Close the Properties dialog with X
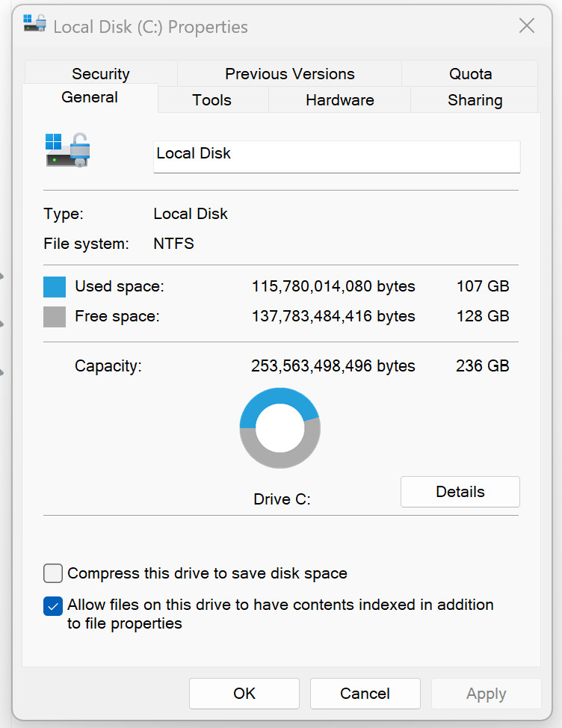Screen dimensions: 562x728 tap(527, 25)
